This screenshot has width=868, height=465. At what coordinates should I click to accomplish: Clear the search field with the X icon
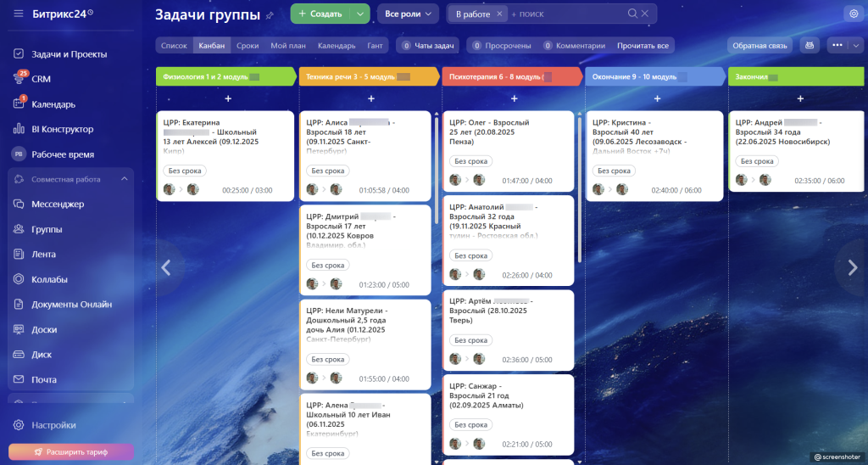point(645,14)
